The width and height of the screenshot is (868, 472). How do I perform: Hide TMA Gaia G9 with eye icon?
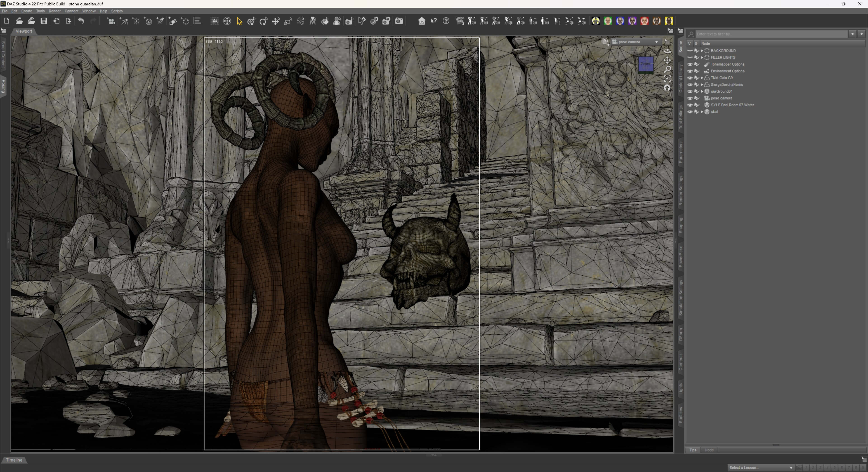690,78
